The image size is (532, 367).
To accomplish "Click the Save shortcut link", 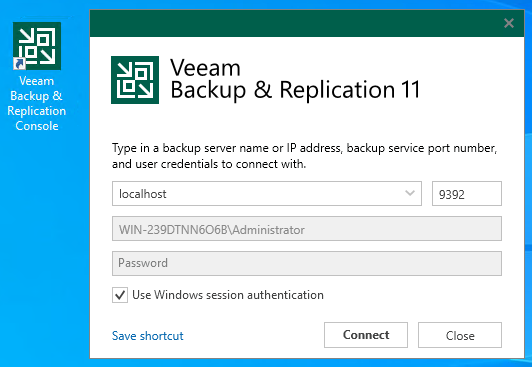I will coord(148,336).
